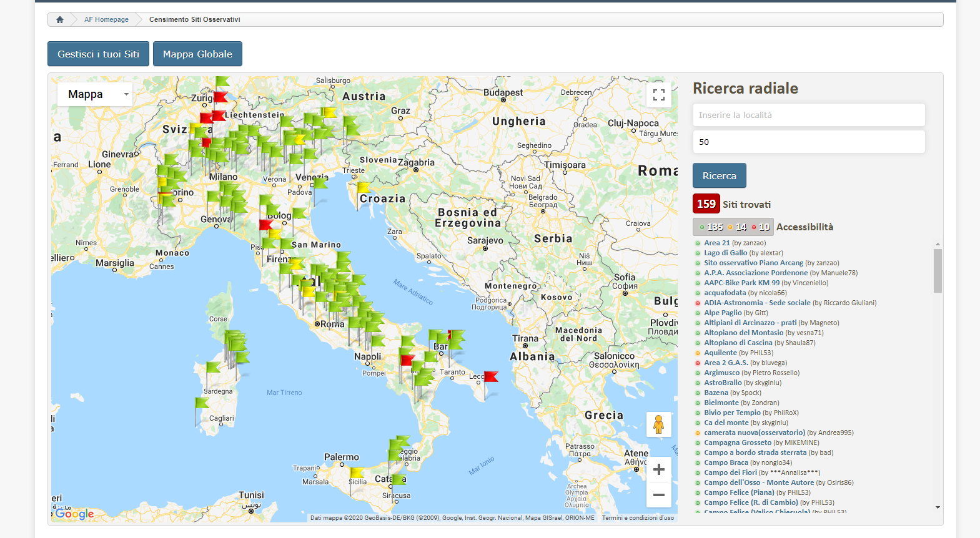Viewport: 980px width, 538px height.
Task: Select the yellow flag near Trieste above Croazia
Action: [363, 187]
